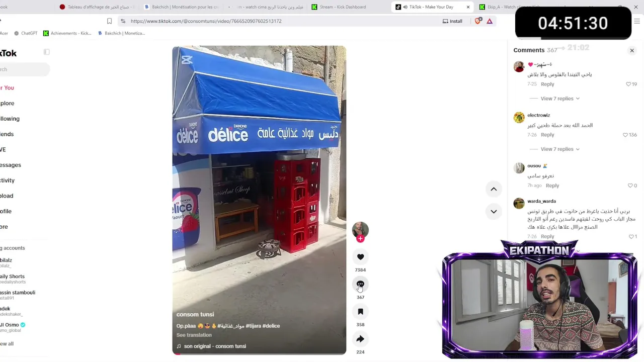
Task: Open ousou's profile picture
Action: [x=519, y=168]
